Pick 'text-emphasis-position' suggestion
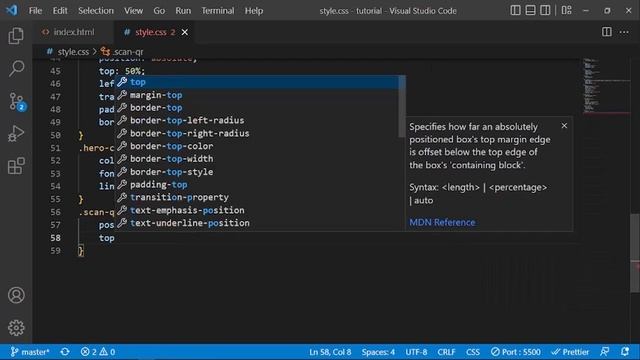The image size is (640, 360). [258, 210]
